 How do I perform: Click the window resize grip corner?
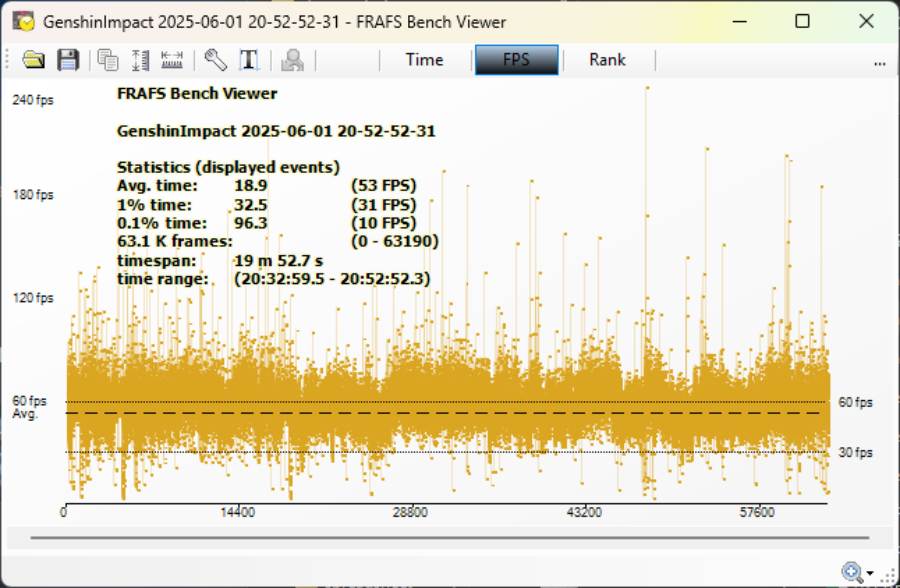[890, 575]
